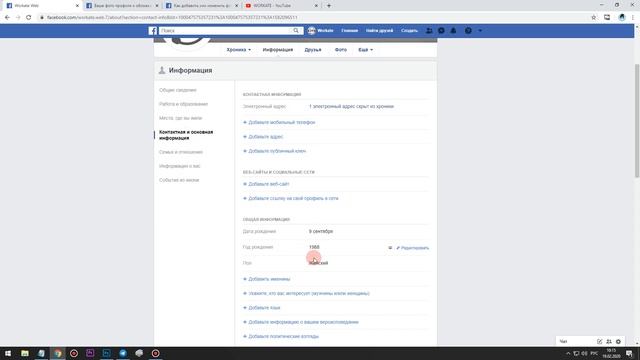Screen dimensions: 640x360
Task: Open File Explorer from the taskbar
Action: pyautogui.click(x=25, y=353)
